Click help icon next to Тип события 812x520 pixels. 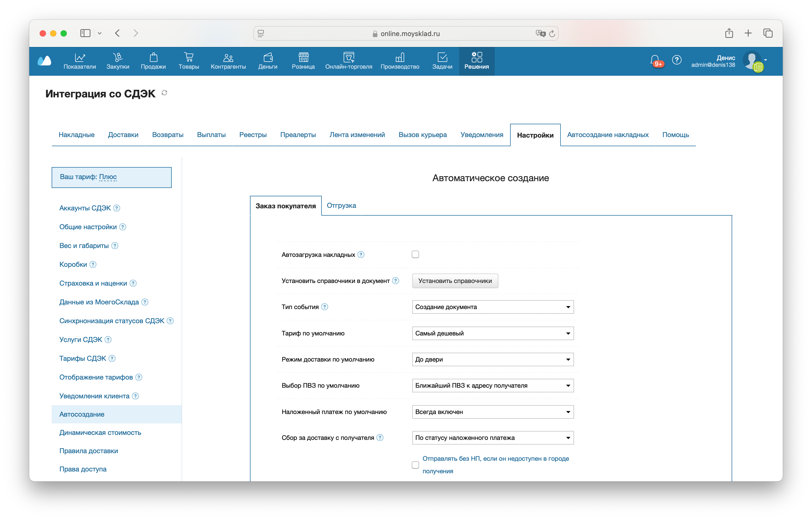point(325,307)
